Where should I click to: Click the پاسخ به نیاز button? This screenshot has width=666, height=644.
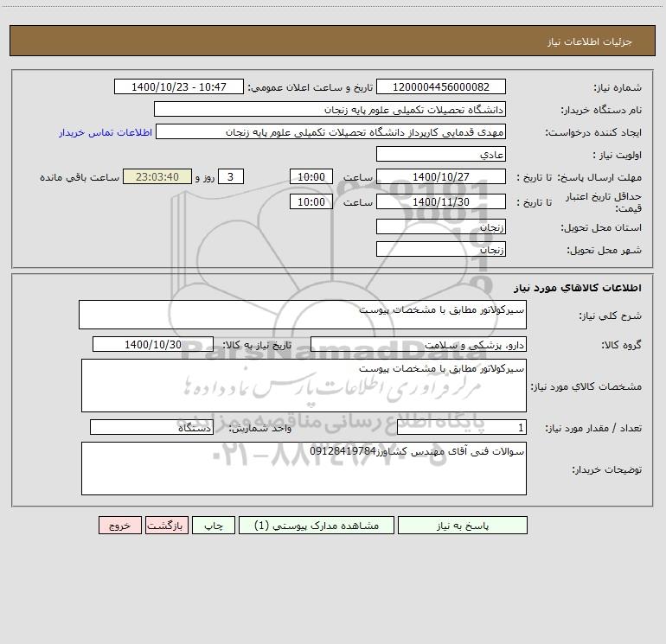point(463,525)
